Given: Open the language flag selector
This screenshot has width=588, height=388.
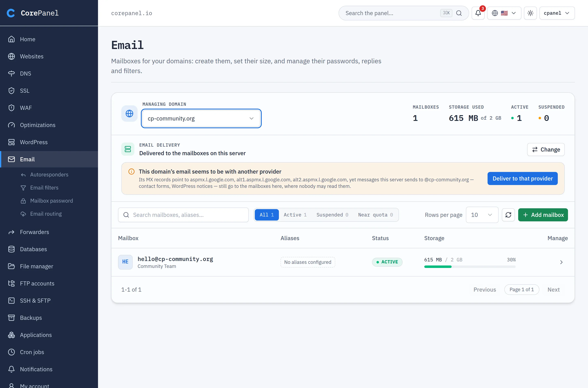Looking at the screenshot, I should (x=504, y=13).
